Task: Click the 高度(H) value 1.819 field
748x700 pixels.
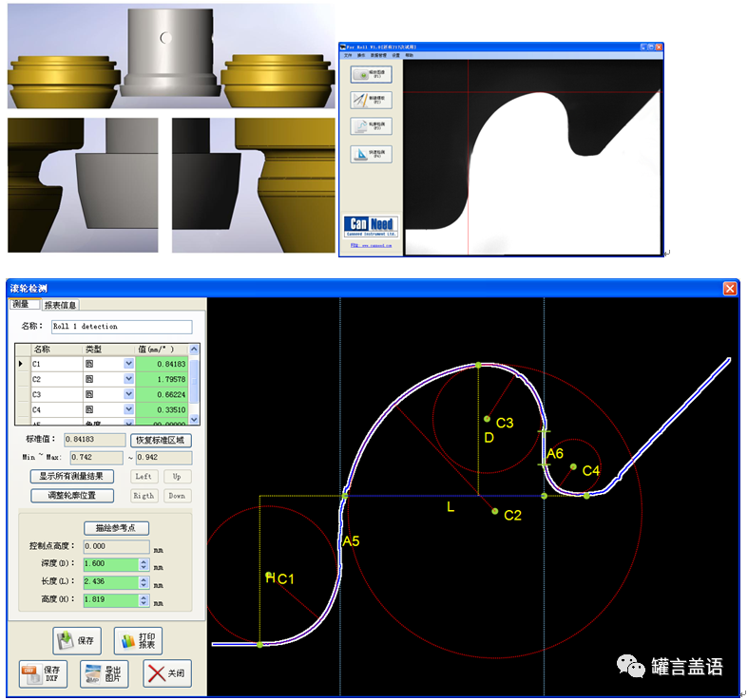Action: [x=111, y=600]
